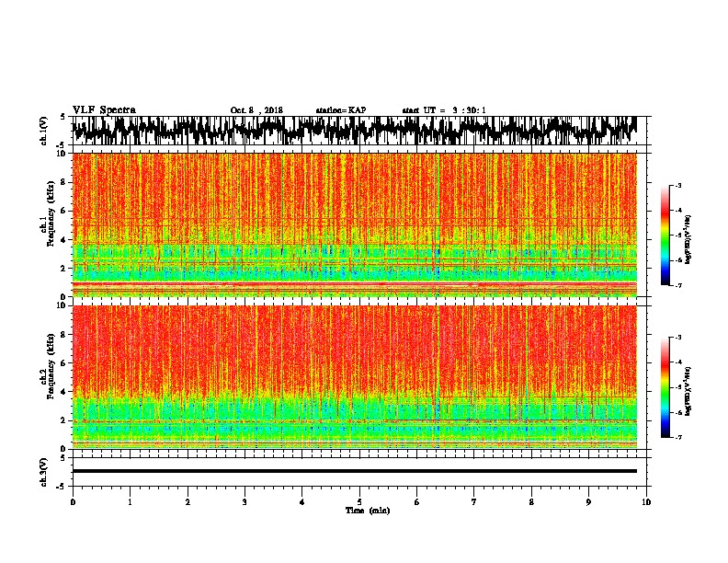
Task: Click time-axis tick label "3"
Action: [245, 502]
